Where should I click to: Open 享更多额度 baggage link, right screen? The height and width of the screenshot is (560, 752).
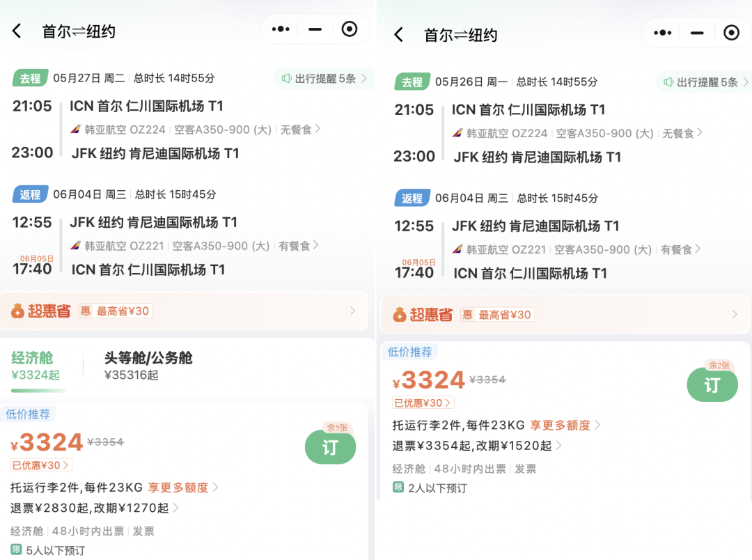(x=565, y=425)
